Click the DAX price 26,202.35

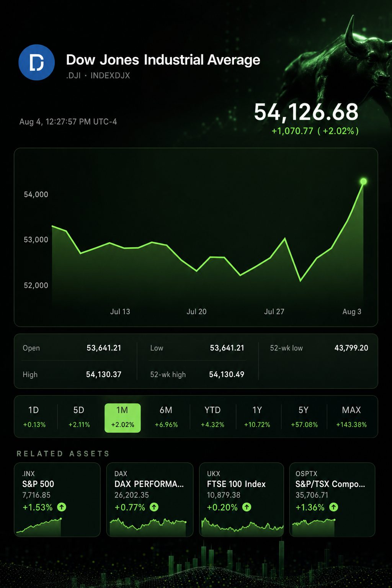(132, 495)
